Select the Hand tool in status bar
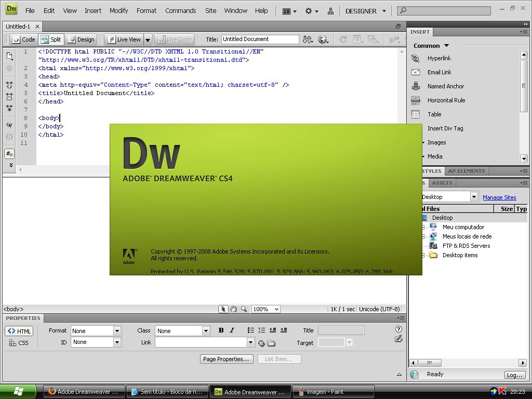 click(233, 309)
